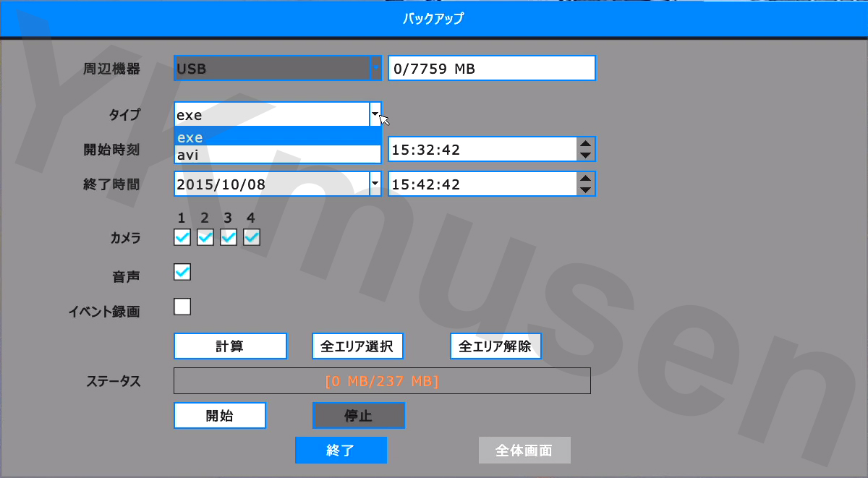Click 全エリア選択 select all button
The width and height of the screenshot is (868, 478).
click(357, 346)
